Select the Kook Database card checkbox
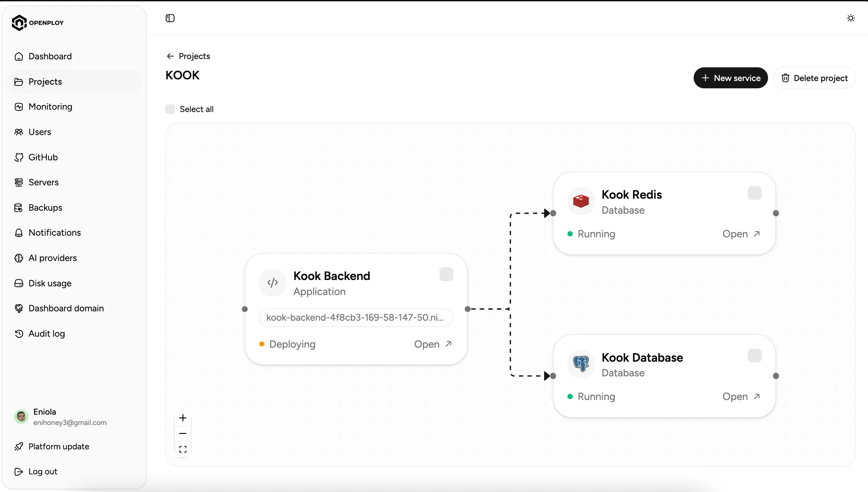 [x=754, y=356]
